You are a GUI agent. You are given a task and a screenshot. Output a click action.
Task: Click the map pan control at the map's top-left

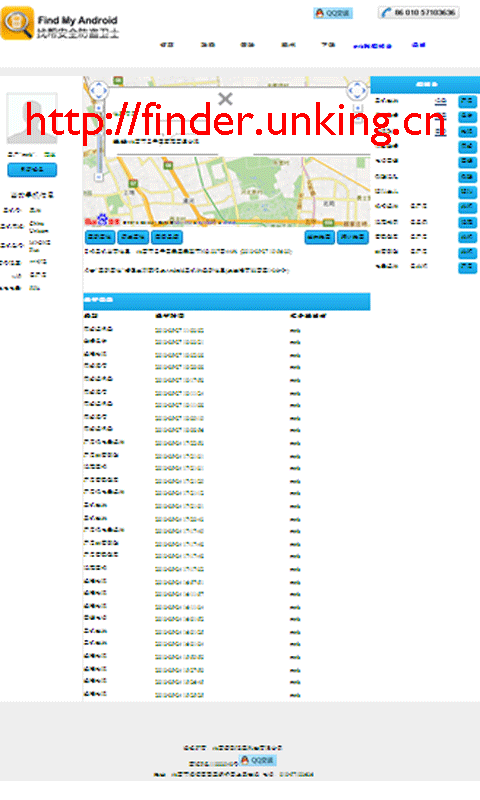coord(98,91)
